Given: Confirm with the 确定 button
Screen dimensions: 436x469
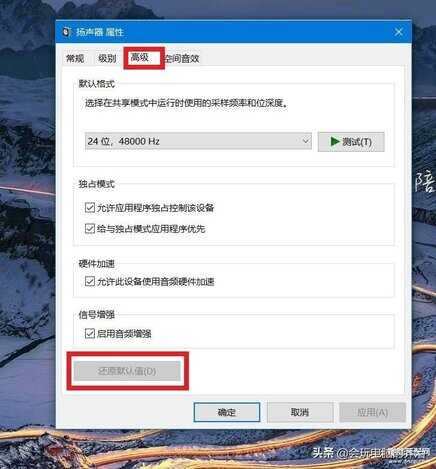Looking at the screenshot, I should tap(227, 412).
